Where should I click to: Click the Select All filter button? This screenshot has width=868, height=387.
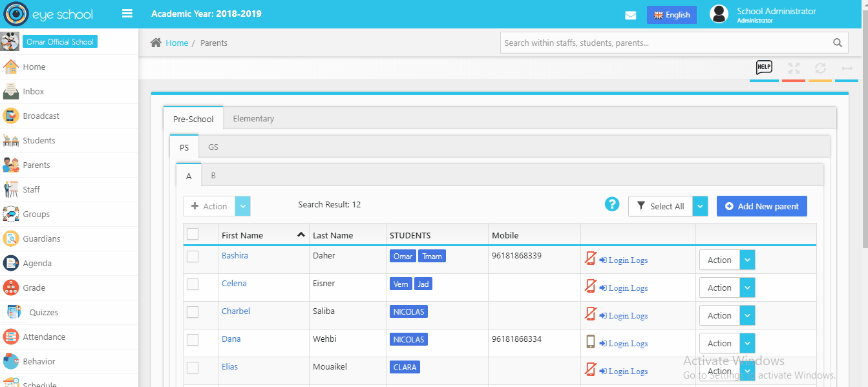(661, 206)
